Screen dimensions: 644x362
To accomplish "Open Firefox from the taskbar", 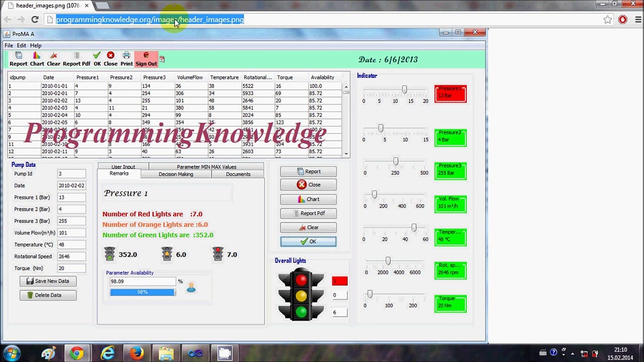I will click(x=136, y=353).
